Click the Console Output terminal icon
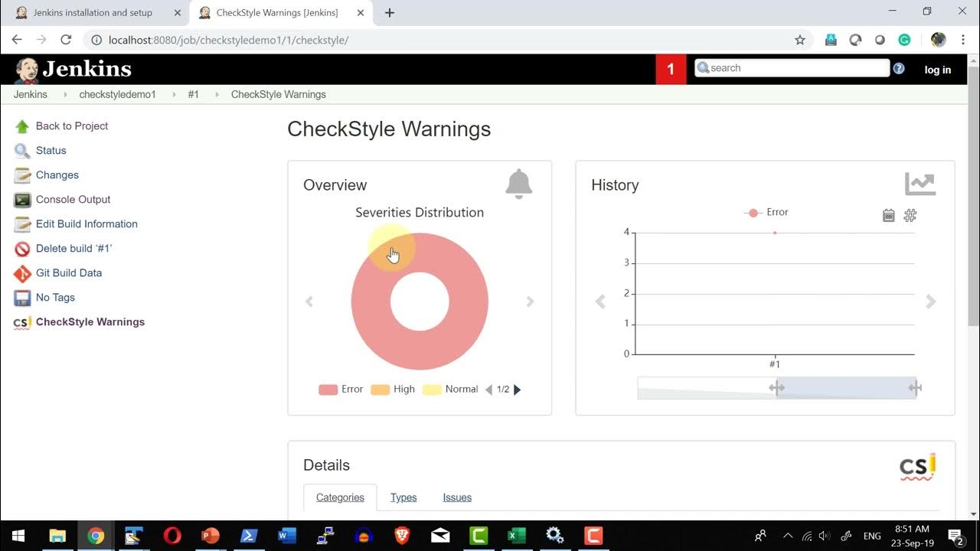Screen dimensions: 980x551 [x=22, y=200]
